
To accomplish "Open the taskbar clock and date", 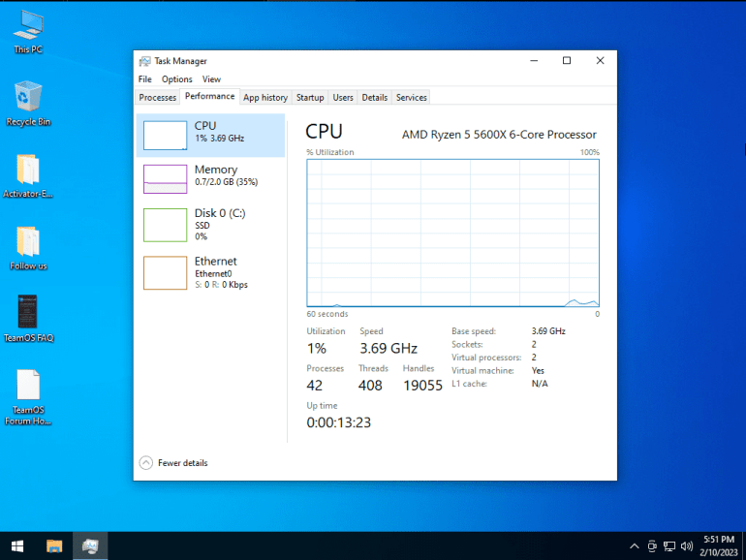I will point(719,546).
